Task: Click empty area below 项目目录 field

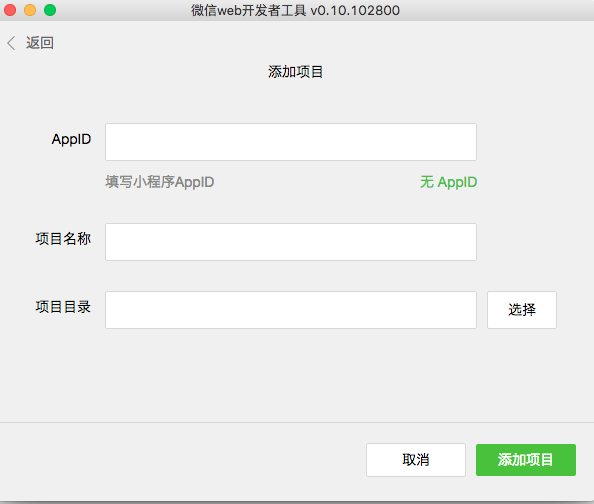Action: (291, 373)
